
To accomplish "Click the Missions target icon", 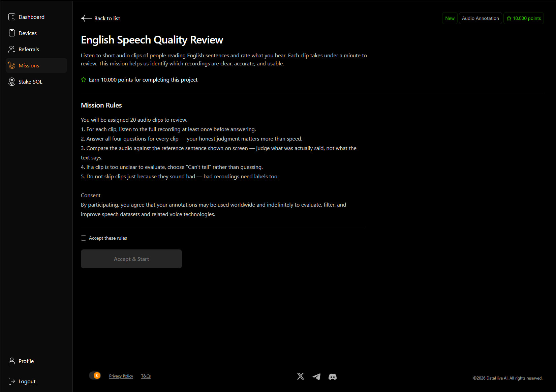I will [x=12, y=65].
